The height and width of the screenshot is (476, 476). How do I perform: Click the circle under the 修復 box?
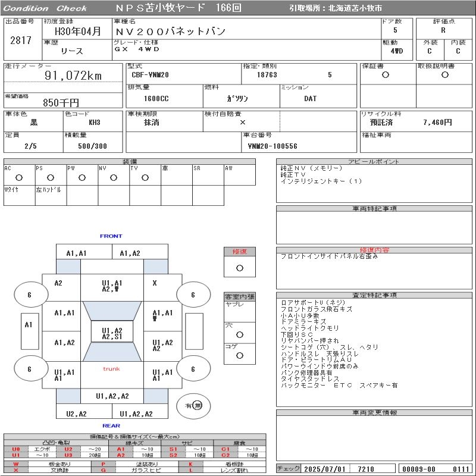click(x=240, y=268)
